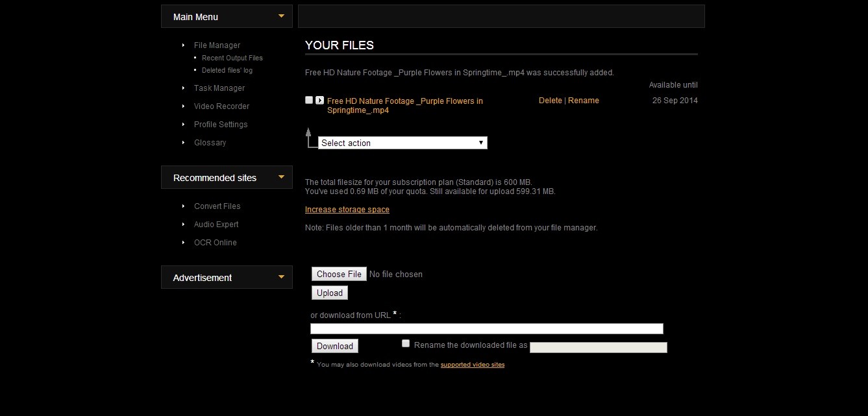Viewport: 868px width, 416px height.
Task: Click Rename link for the video file
Action: pos(583,101)
